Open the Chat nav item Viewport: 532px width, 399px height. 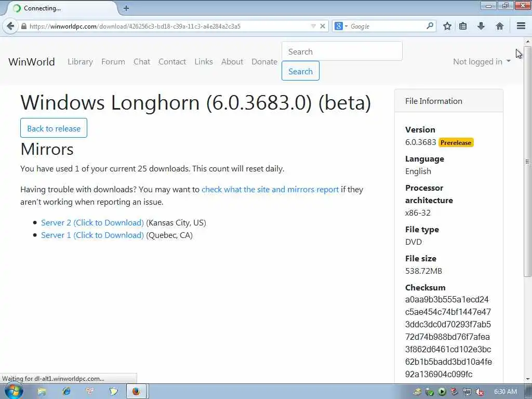click(x=141, y=62)
